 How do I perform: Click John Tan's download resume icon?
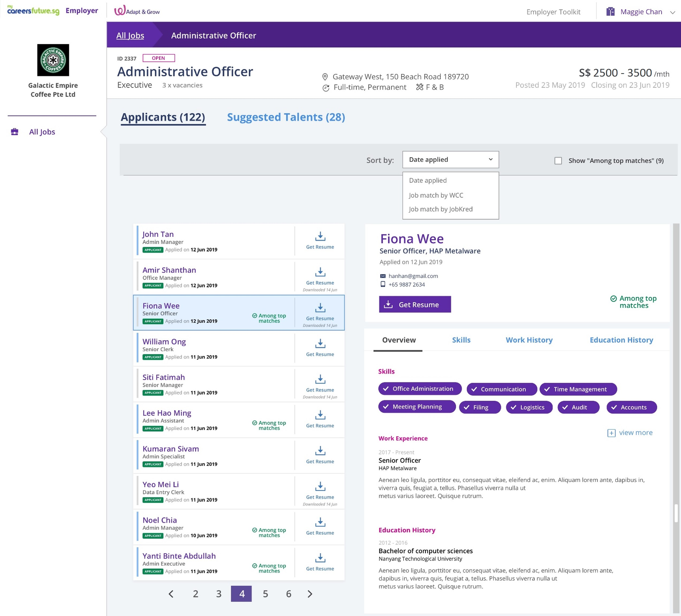click(320, 236)
